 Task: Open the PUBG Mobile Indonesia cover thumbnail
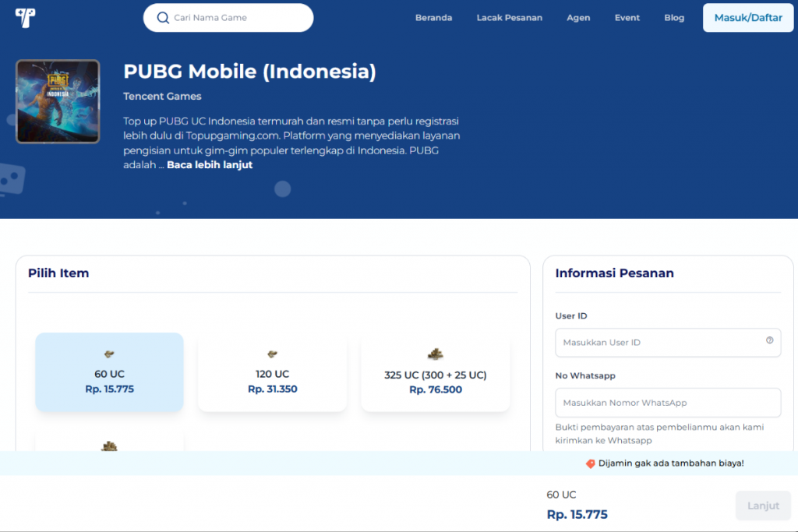click(x=58, y=101)
